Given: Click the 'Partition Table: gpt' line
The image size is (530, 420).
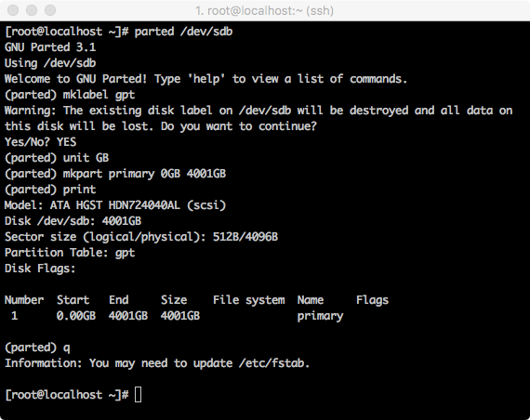Looking at the screenshot, I should pyautogui.click(x=70, y=253).
